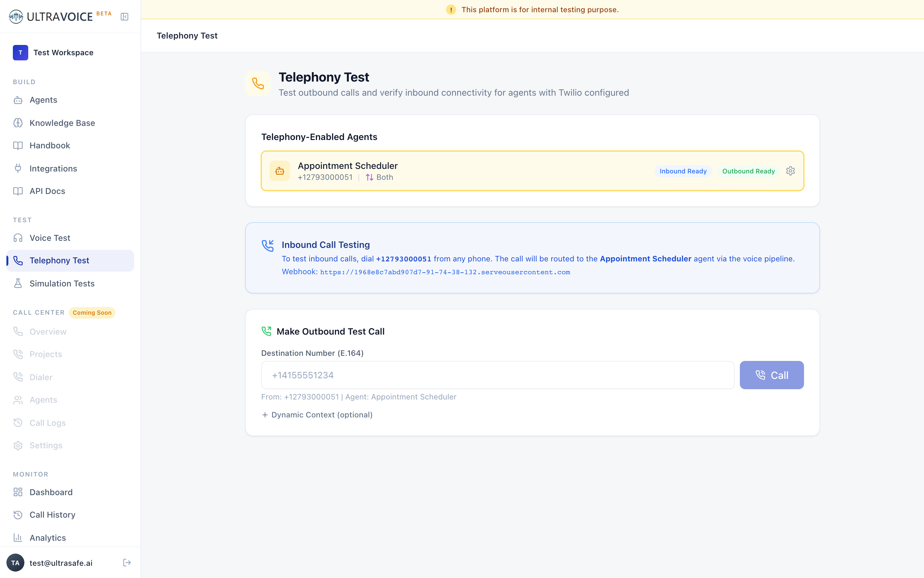Click the Inbound Ready badge
The width and height of the screenshot is (924, 578).
click(x=683, y=171)
